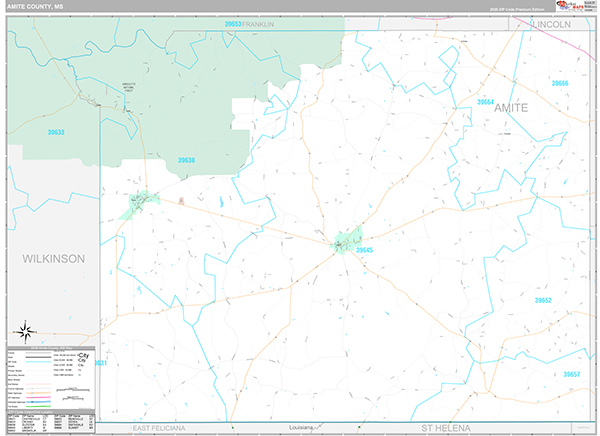Click the large 'City' size sample in legend

(x=84, y=357)
